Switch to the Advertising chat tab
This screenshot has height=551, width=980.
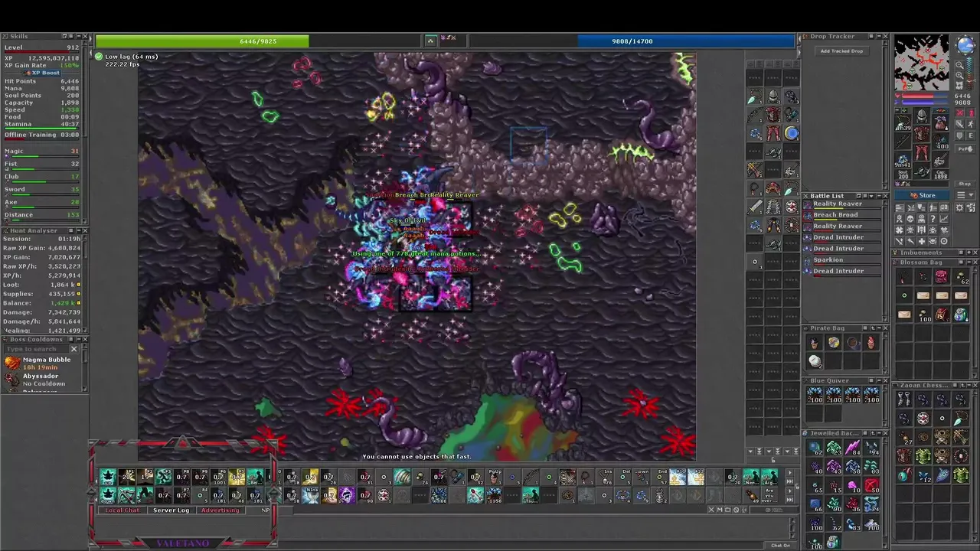point(220,510)
